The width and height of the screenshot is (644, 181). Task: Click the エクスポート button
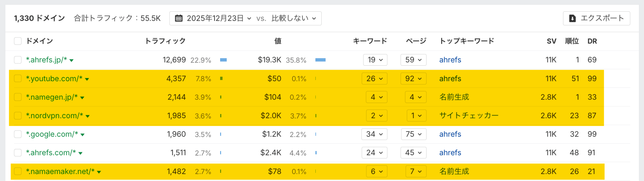coord(596,19)
